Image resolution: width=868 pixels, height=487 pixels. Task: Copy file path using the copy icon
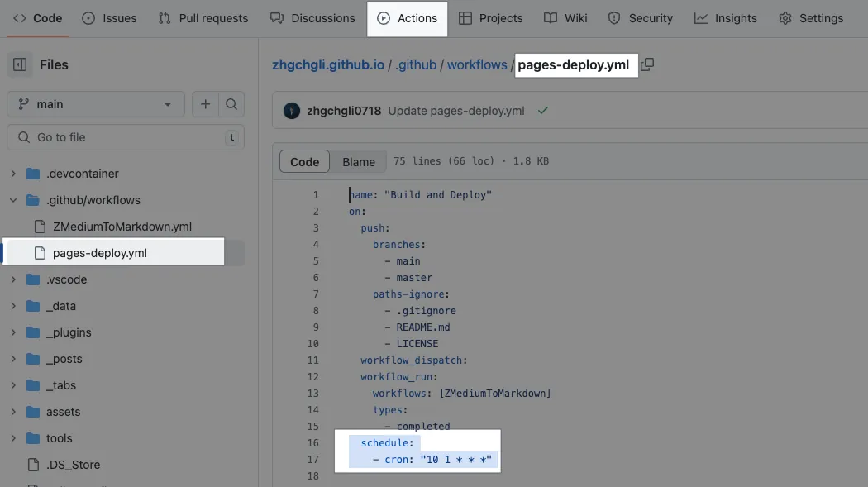(x=647, y=64)
